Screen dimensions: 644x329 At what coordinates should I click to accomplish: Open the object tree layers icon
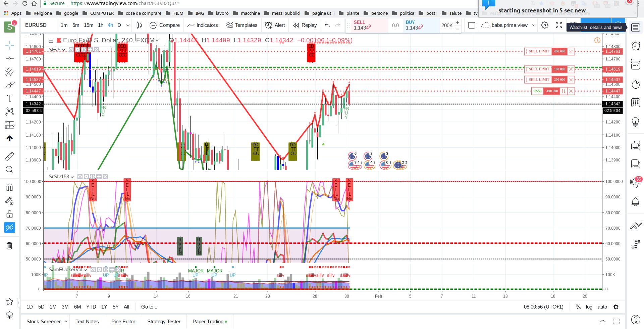point(10,315)
